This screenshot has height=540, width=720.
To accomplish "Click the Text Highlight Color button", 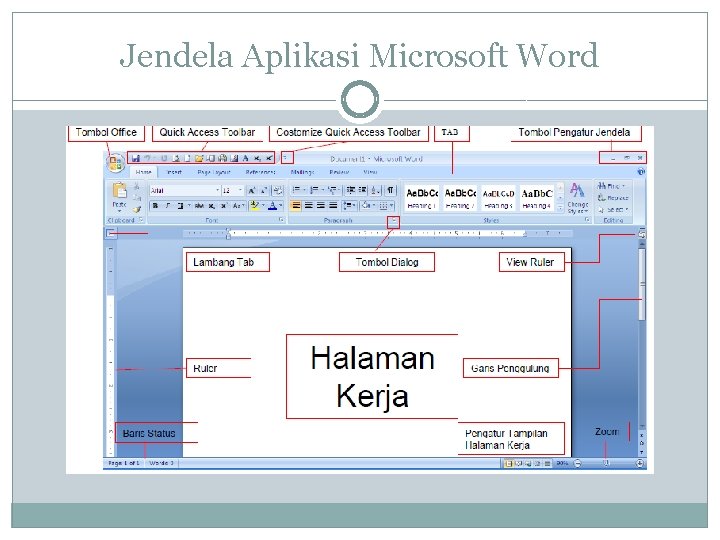I will [x=256, y=206].
